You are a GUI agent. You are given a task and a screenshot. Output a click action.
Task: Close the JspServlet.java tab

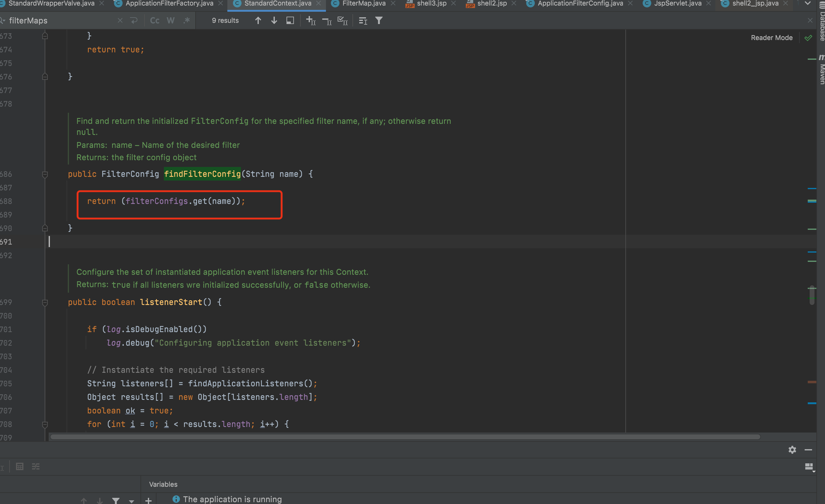pyautogui.click(x=709, y=3)
